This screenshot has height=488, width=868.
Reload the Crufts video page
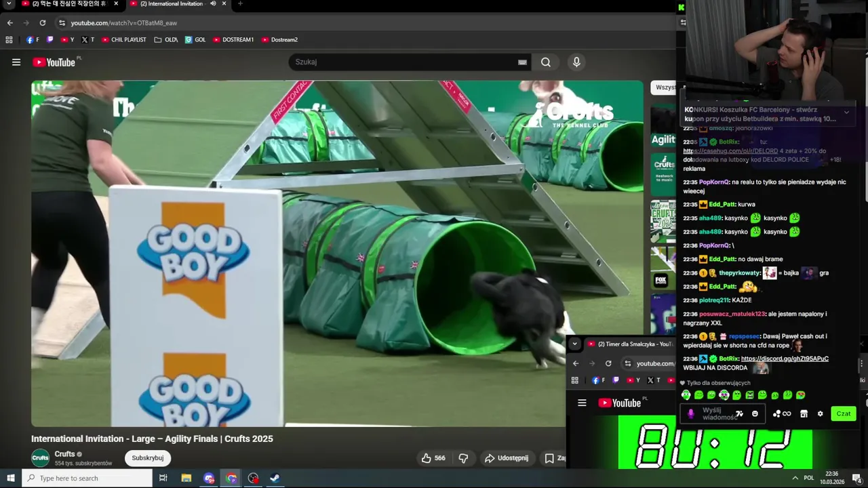point(42,22)
